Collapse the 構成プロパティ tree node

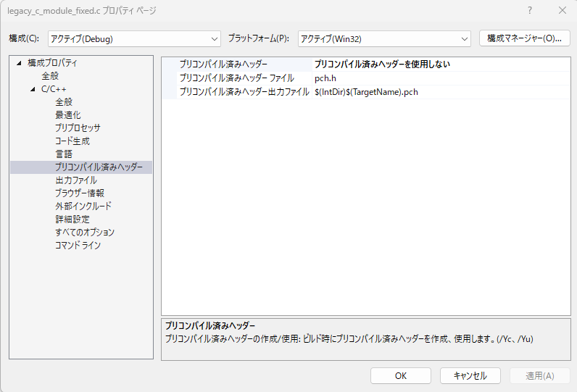point(19,63)
